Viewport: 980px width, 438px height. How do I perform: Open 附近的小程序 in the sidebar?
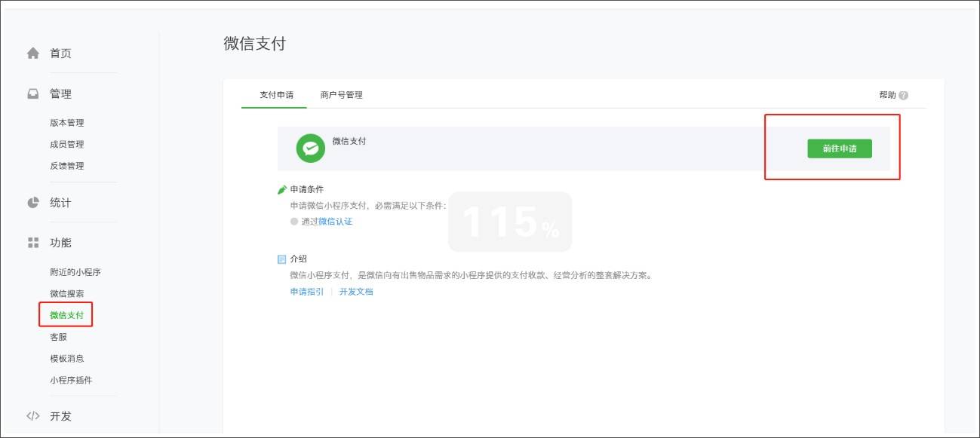75,272
